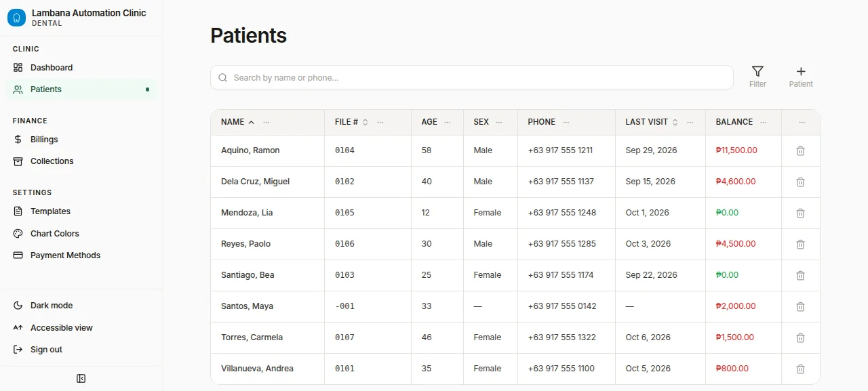Sort by the Last Visit column
Image resolution: width=868 pixels, height=391 pixels.
[x=652, y=122]
